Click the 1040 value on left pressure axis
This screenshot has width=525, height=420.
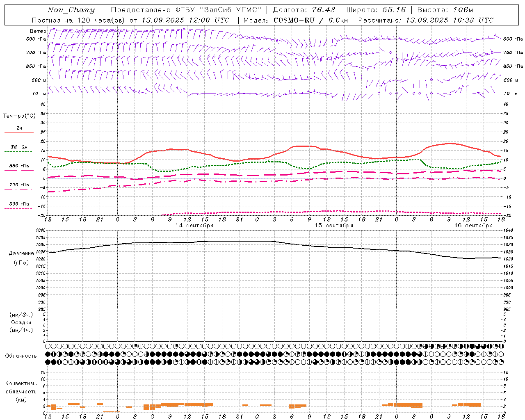(41, 231)
